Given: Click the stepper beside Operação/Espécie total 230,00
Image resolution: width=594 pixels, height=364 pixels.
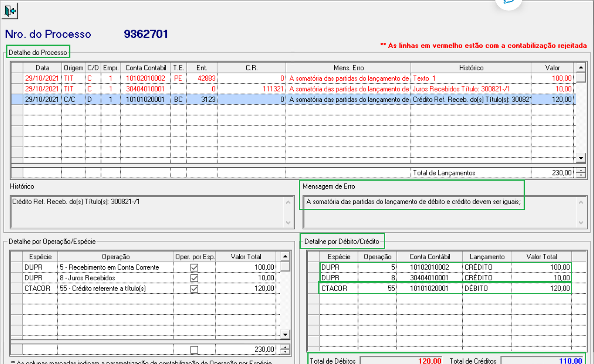Looking at the screenshot, I should tap(285, 349).
